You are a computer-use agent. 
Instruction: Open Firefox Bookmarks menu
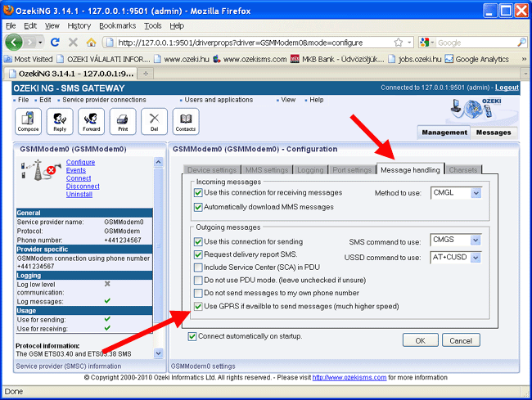point(117,25)
